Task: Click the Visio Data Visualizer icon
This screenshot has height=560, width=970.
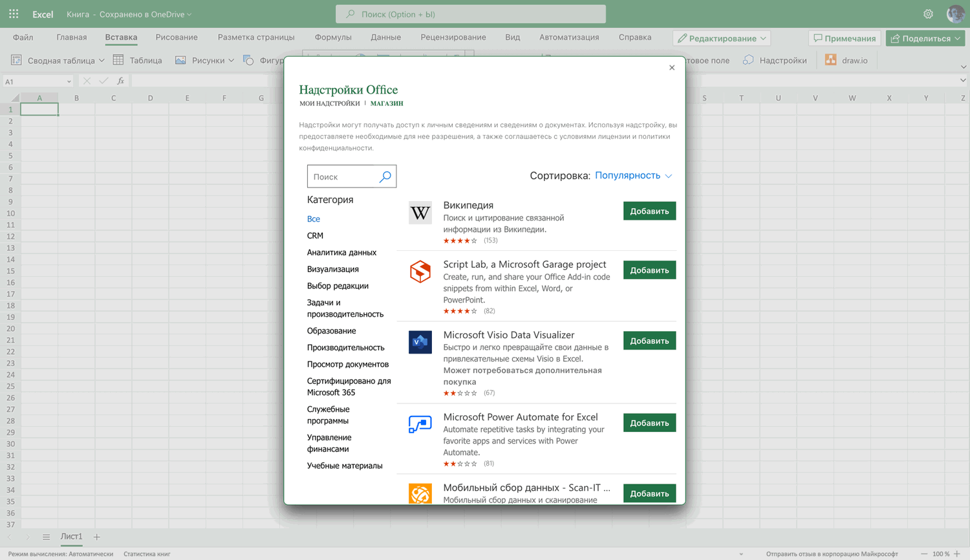Action: pos(420,342)
